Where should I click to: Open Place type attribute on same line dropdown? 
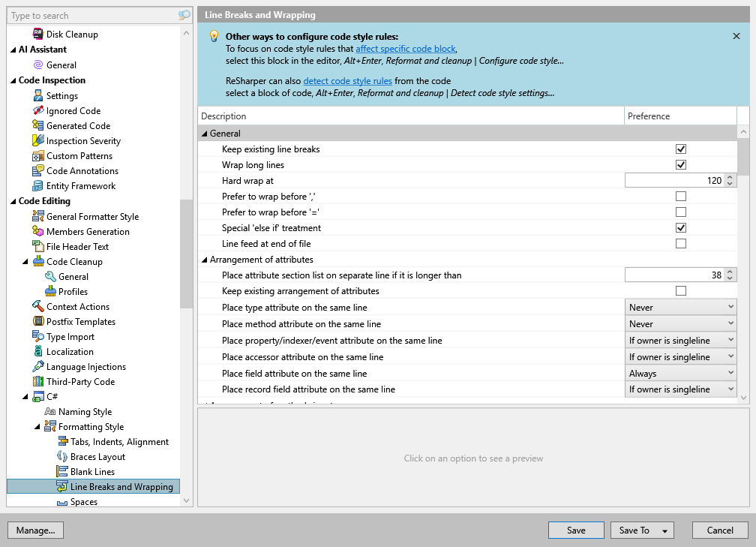[681, 308]
